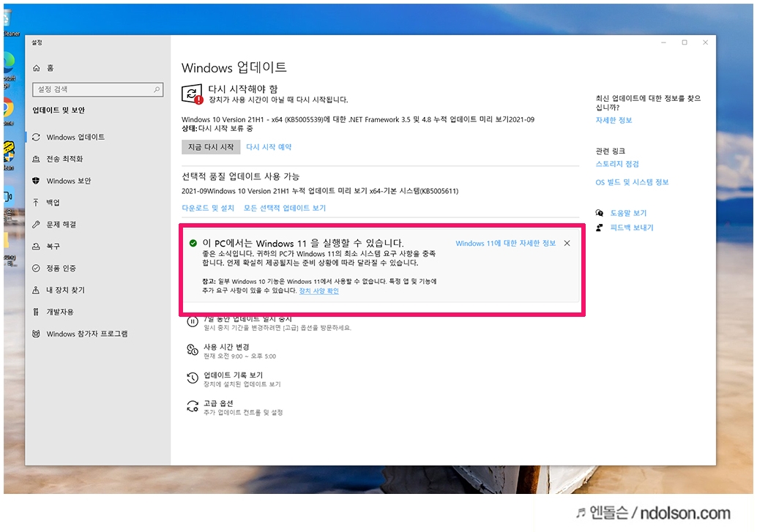Click 다시 시작 예약 link
Image resolution: width=757 pixels, height=532 pixels.
point(269,147)
